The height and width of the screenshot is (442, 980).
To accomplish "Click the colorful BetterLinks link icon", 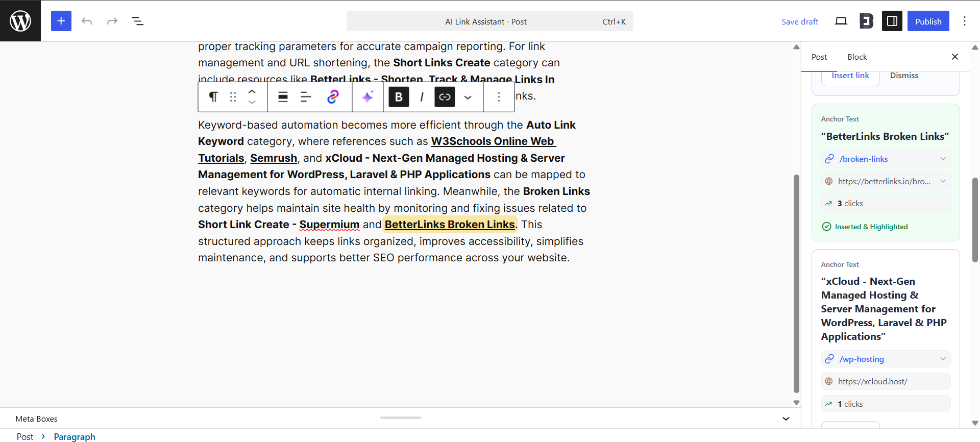I will click(x=333, y=97).
